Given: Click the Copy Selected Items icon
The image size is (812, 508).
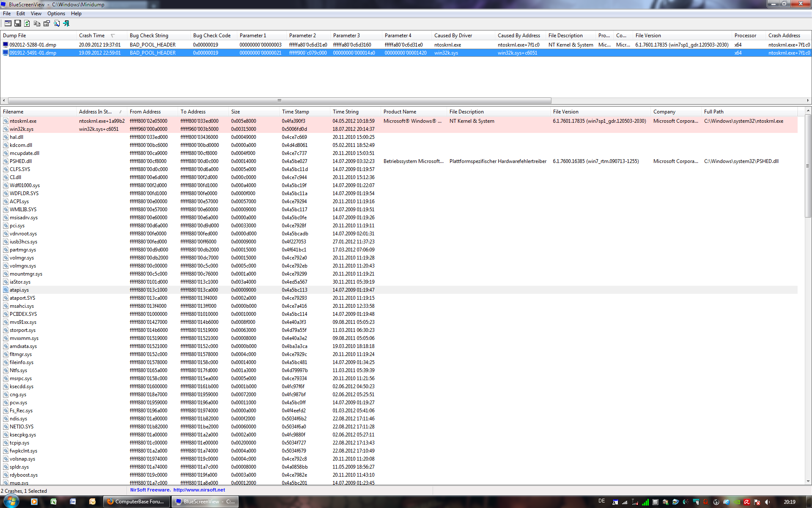Looking at the screenshot, I should [x=37, y=23].
